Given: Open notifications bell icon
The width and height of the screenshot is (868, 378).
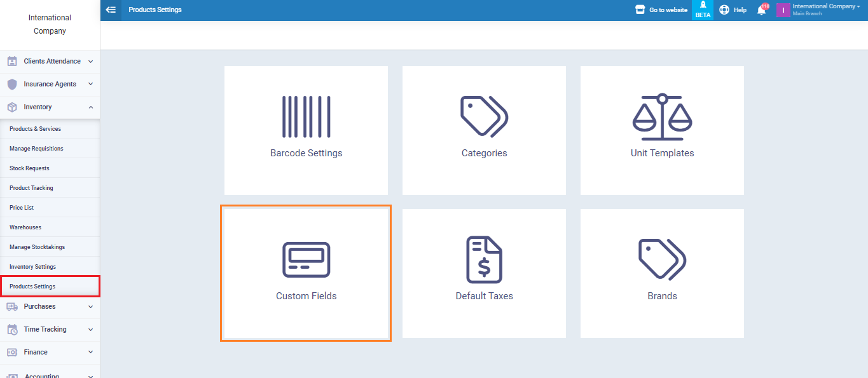Looking at the screenshot, I should click(x=761, y=10).
